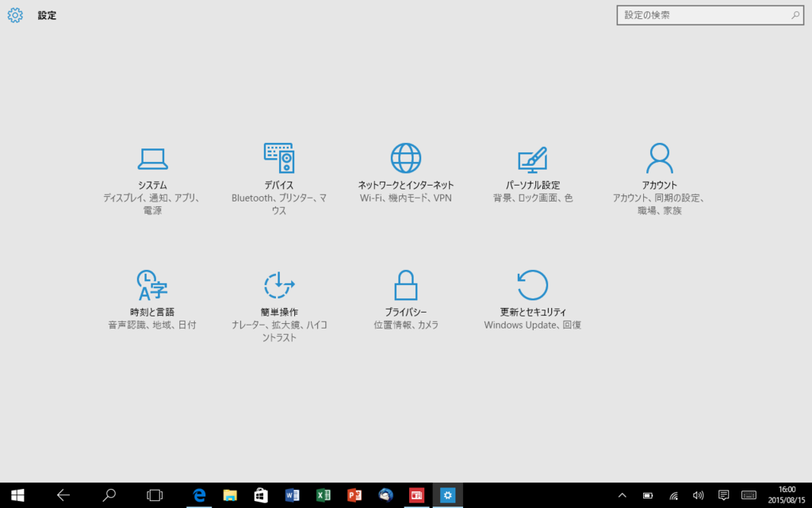Open Word from the taskbar
Viewport: 812px width, 508px height.
click(x=293, y=495)
